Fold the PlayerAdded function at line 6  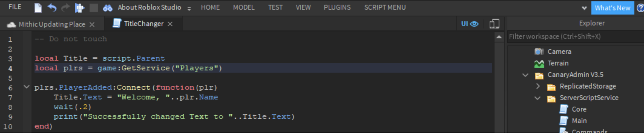tap(27, 87)
